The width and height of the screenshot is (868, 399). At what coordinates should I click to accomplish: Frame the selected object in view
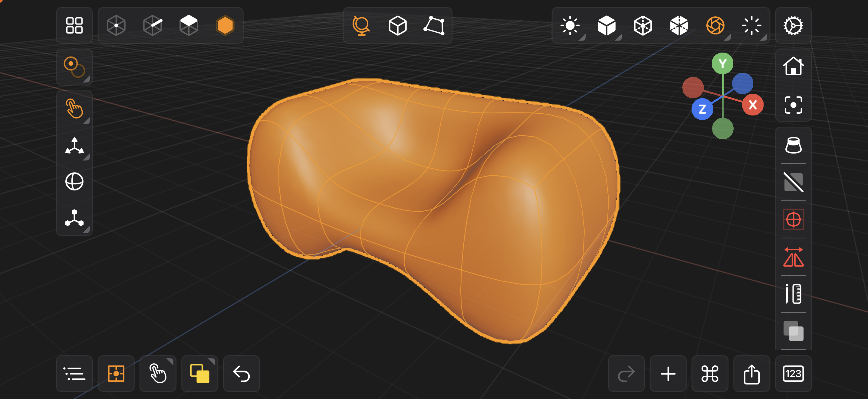[793, 105]
